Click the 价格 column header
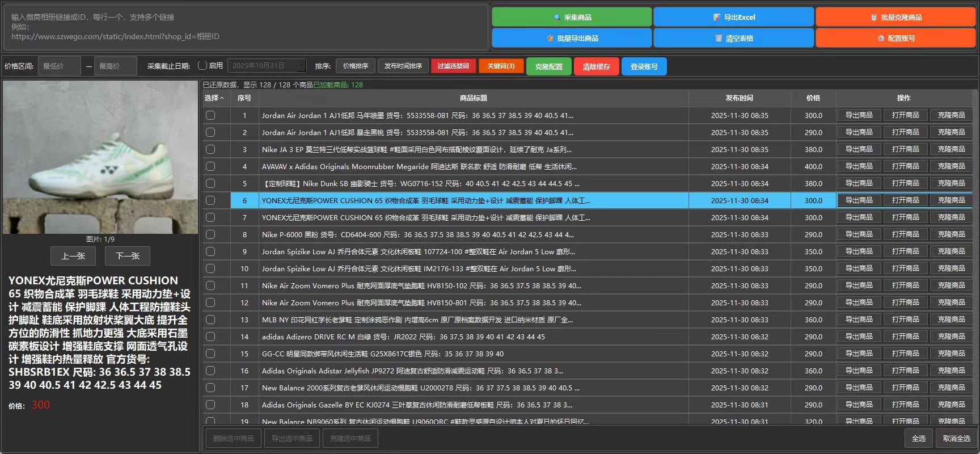Screen dimensions: 980x454 tap(813, 98)
